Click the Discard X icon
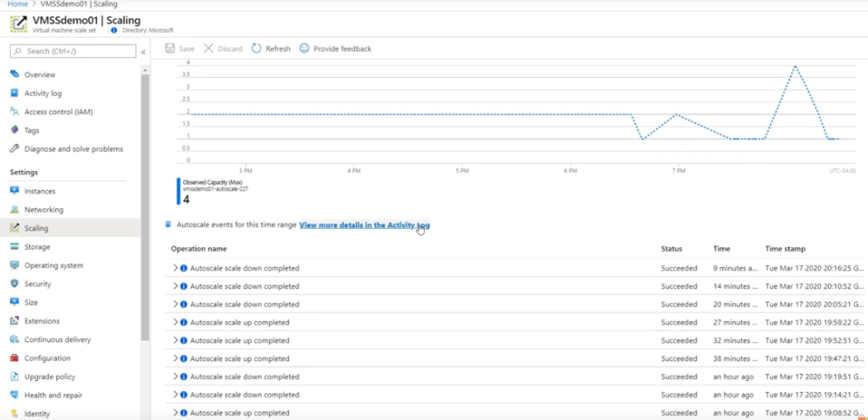The width and height of the screenshot is (868, 420). [x=209, y=48]
